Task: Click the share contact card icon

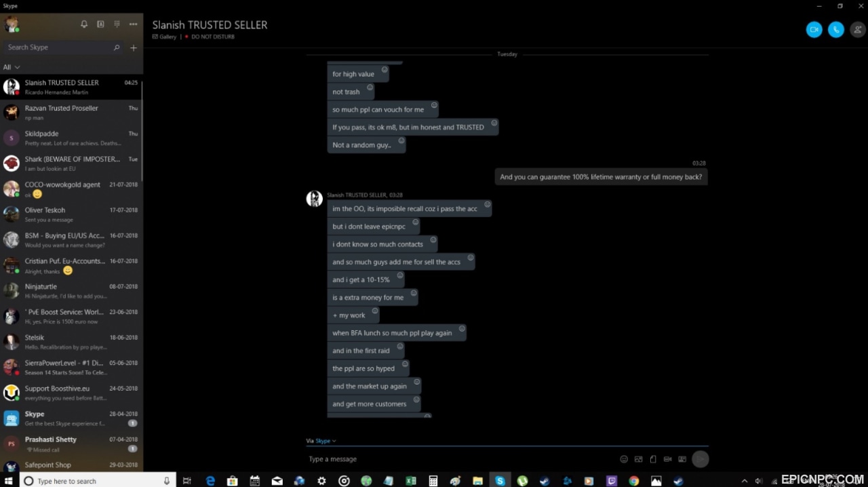Action: click(x=682, y=459)
